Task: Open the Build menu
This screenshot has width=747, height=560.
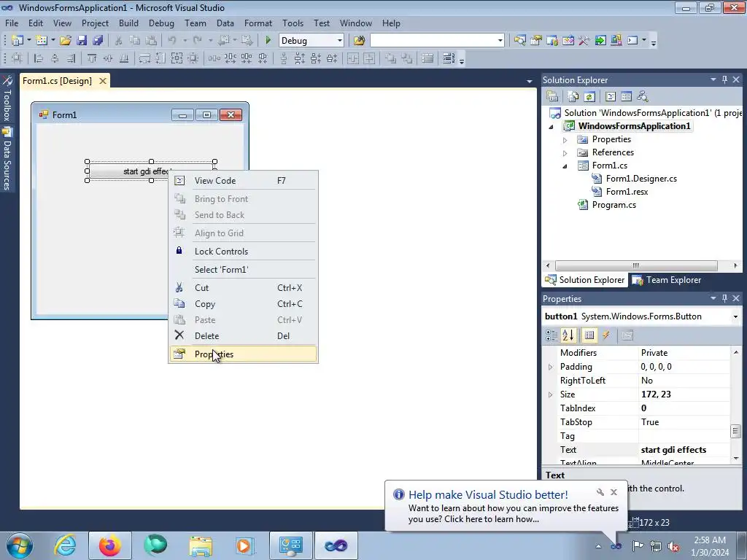Action: [x=128, y=23]
